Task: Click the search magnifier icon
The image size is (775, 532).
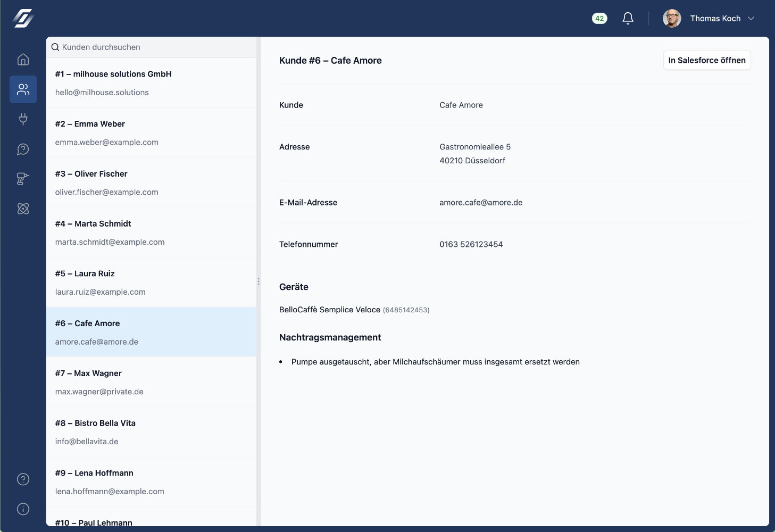Action: (x=55, y=47)
